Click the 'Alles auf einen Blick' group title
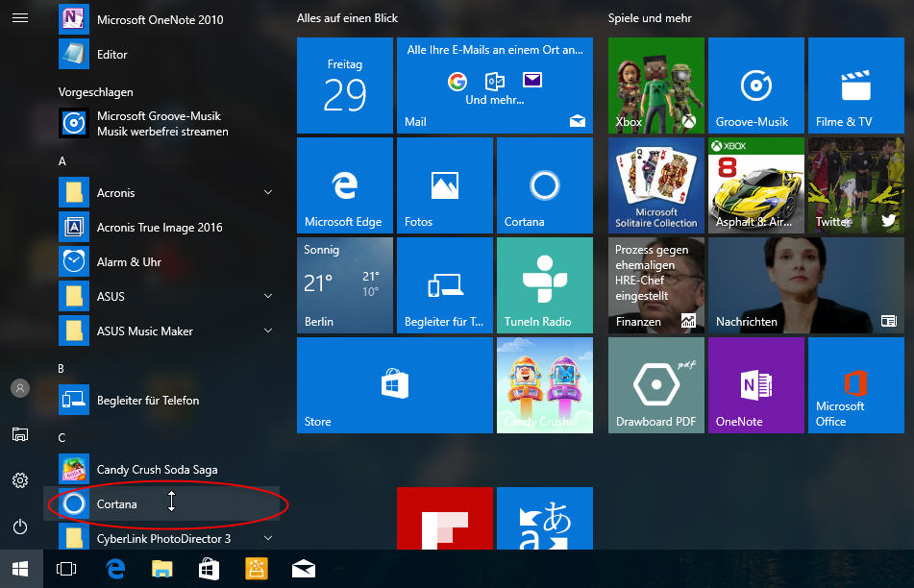Image resolution: width=914 pixels, height=588 pixels. (x=347, y=18)
